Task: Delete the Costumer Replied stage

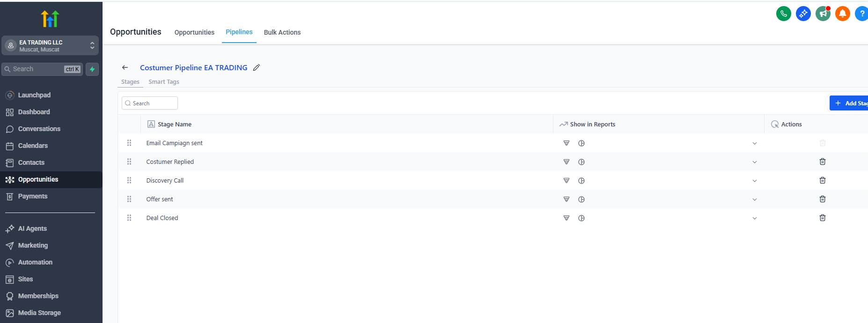Action: pos(822,161)
